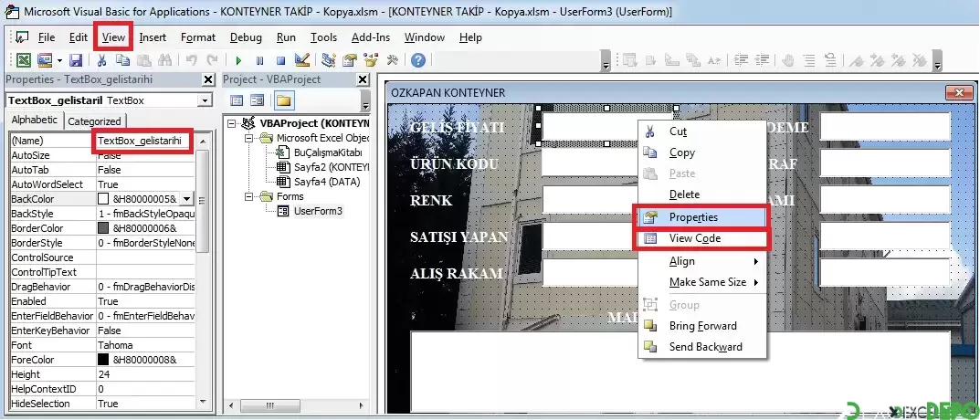Click the Copy icon in the standard toolbar
This screenshot has width=980, height=420.
(122, 60)
